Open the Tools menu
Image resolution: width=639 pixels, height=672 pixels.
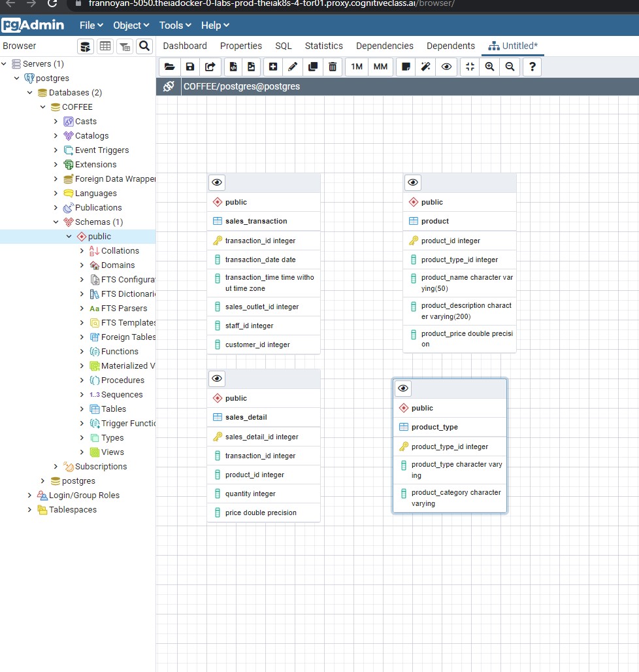[175, 25]
